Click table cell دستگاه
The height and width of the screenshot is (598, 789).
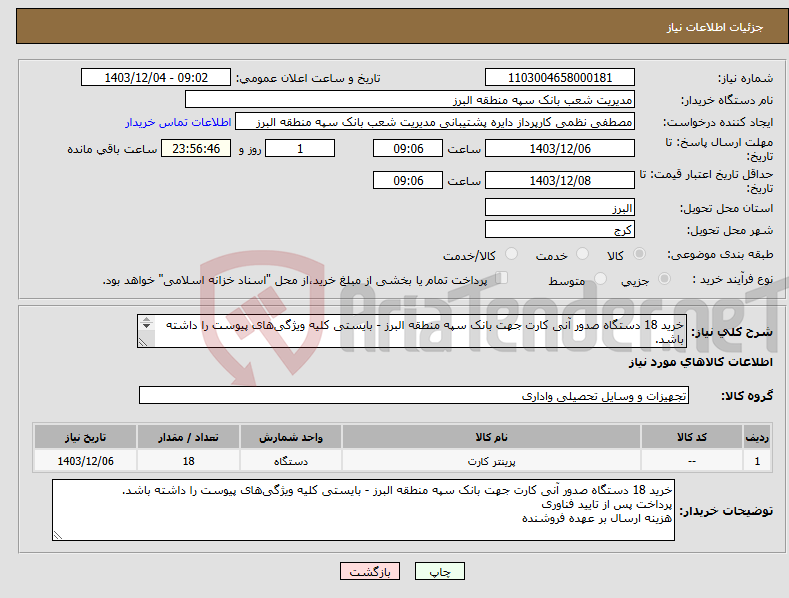point(291,461)
